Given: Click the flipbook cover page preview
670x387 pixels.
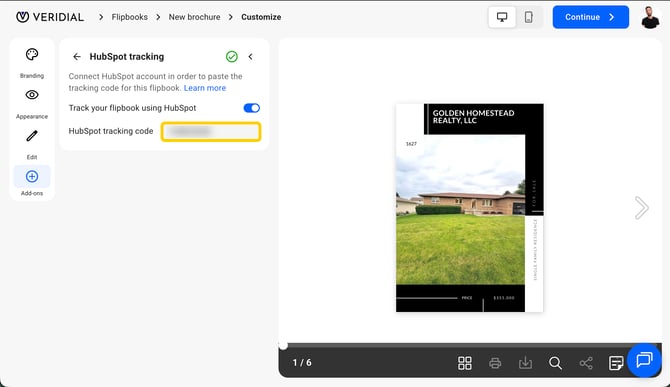Looking at the screenshot, I should [470, 208].
